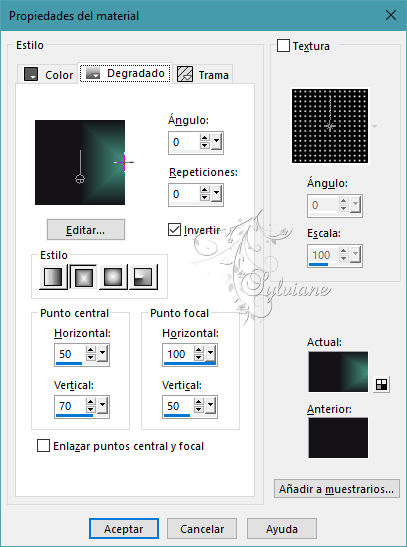Click the Degradado tab gradient icon
The height and width of the screenshot is (547, 407).
[x=93, y=73]
